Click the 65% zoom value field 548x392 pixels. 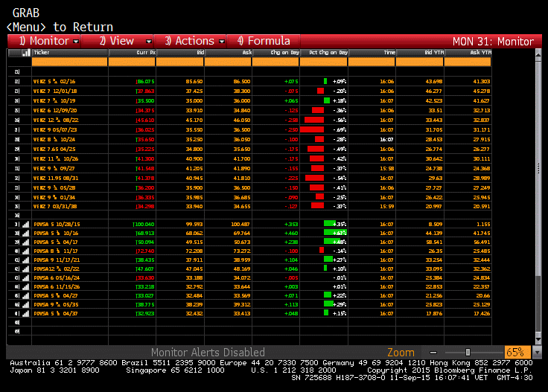click(517, 353)
